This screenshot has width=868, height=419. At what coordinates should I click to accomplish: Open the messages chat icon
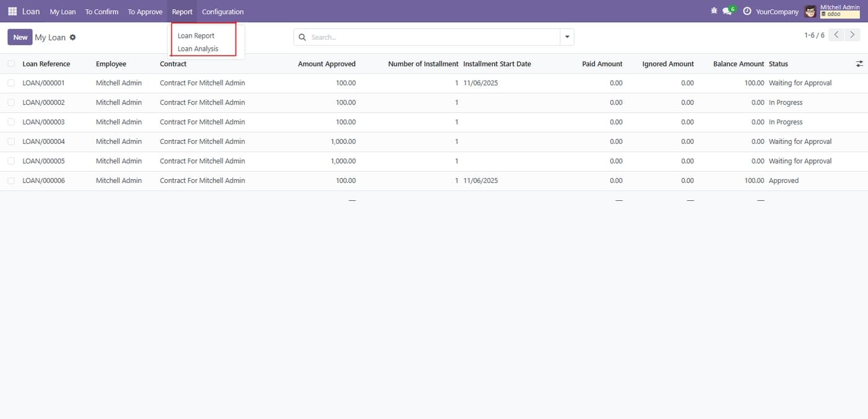pyautogui.click(x=728, y=11)
